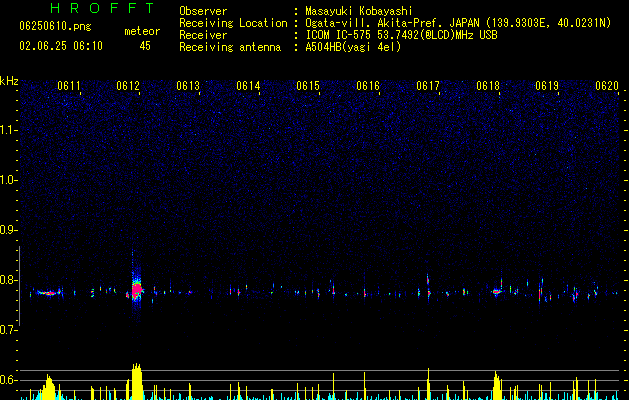Image resolution: width=629 pixels, height=400 pixels.
Task: Click the gray vertical range bar on left axis
Action: (20, 286)
